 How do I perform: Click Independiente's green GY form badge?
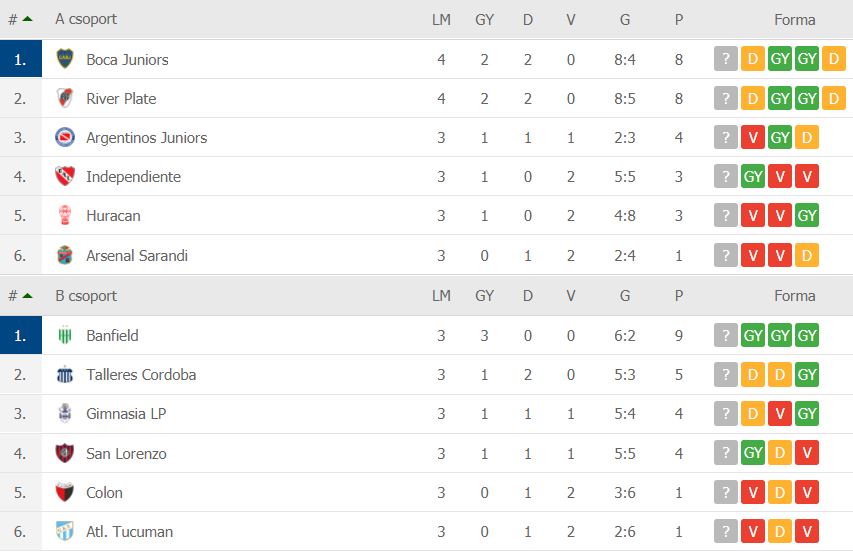pos(753,176)
